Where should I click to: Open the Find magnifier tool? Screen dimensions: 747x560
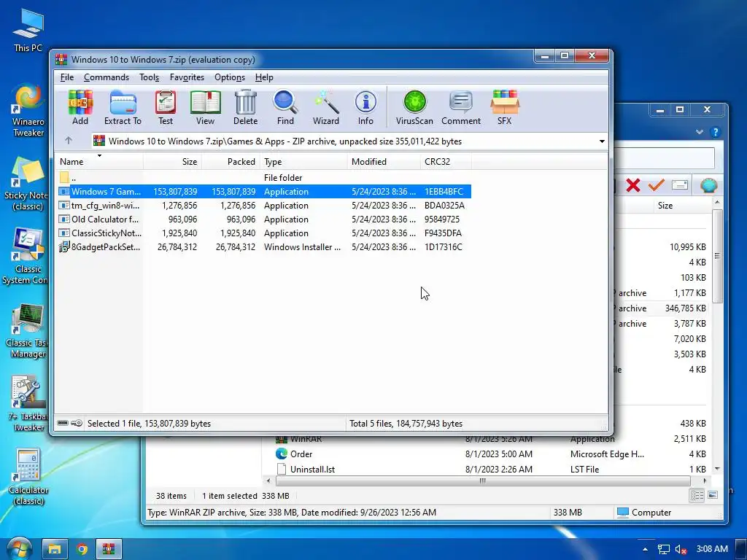click(x=285, y=108)
